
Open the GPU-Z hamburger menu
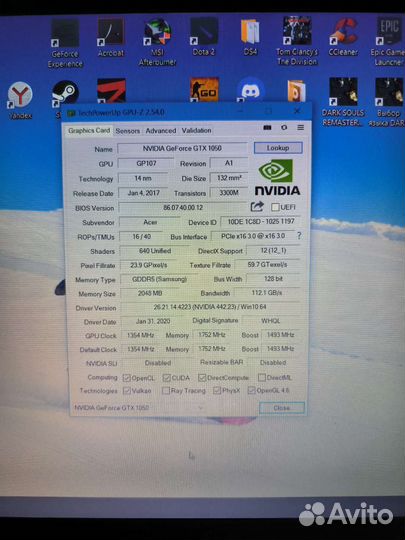300,128
